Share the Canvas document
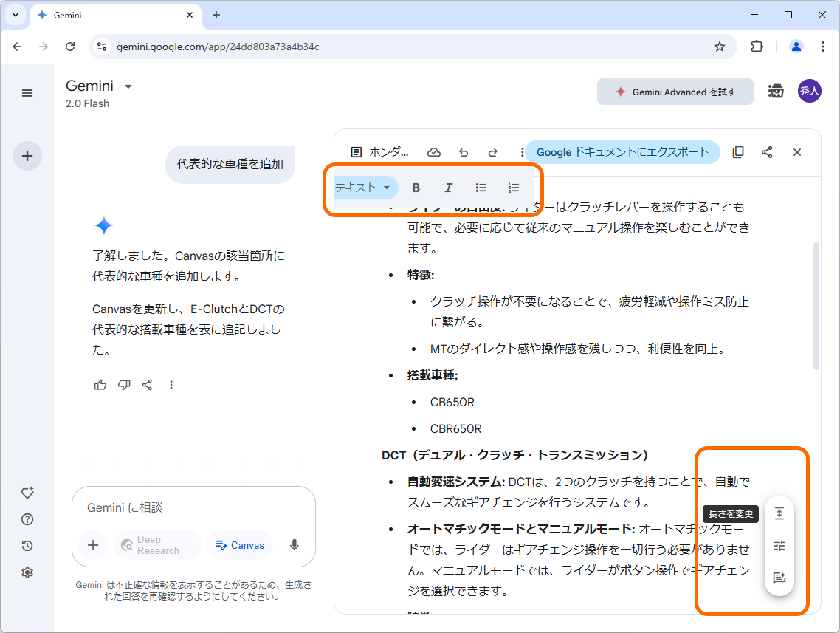The height and width of the screenshot is (633, 840). coord(768,151)
